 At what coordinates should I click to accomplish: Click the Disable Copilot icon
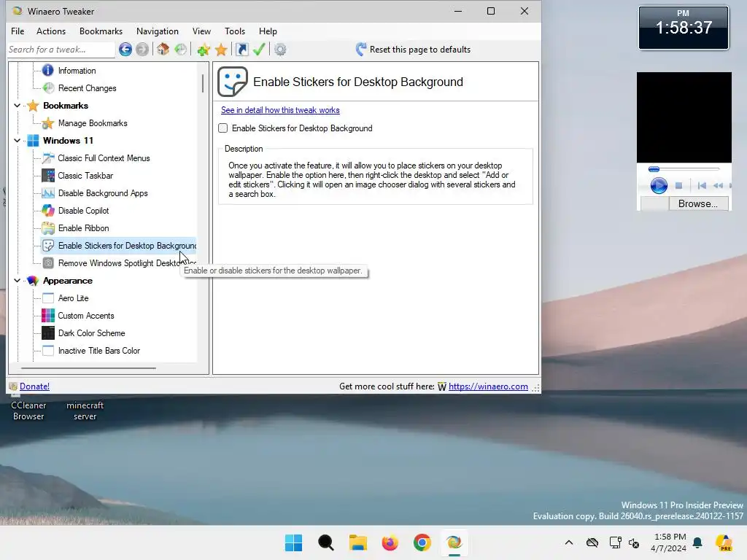[x=48, y=211]
